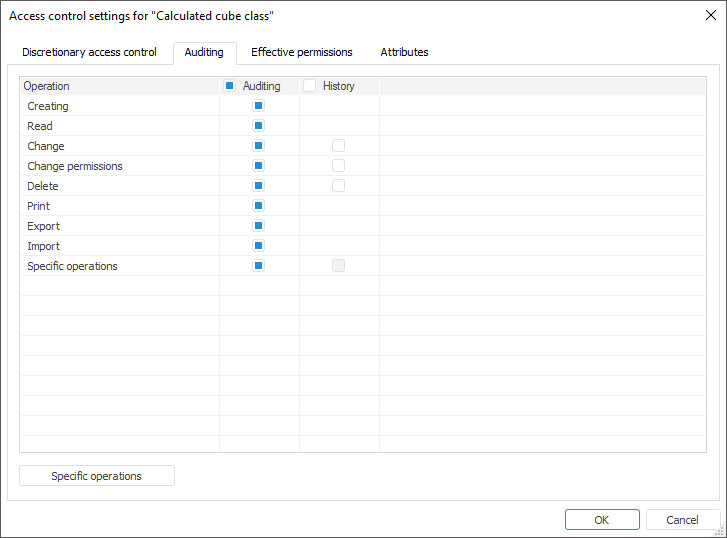Toggle the Auditing header checkbox
This screenshot has width=727, height=538.
[x=230, y=86]
